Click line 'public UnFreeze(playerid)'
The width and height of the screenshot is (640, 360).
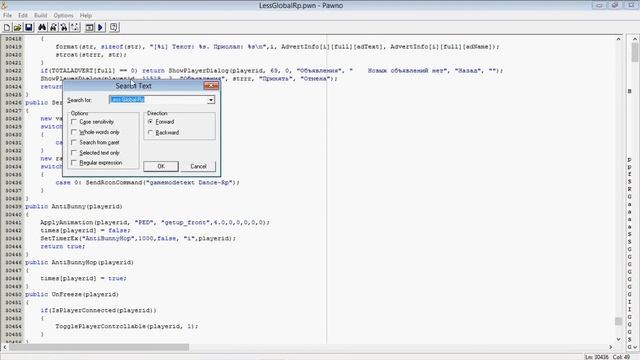[72, 294]
